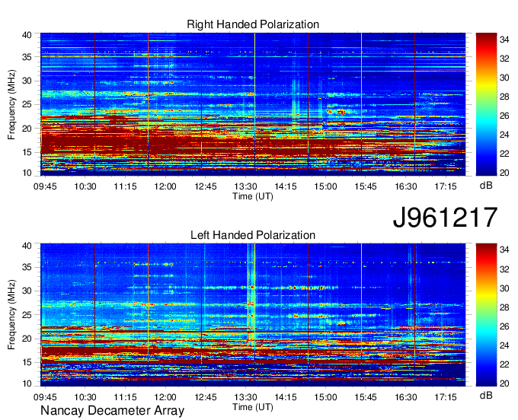The height and width of the screenshot is (420, 518).
Task: Click the '11:15' tick under the bottom plot
Action: point(125,397)
